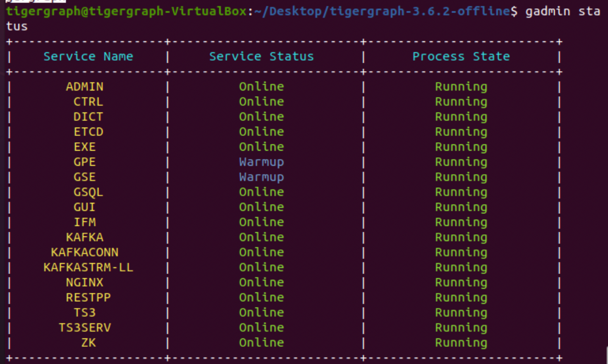Click the GSE Warmup status text

tap(261, 177)
